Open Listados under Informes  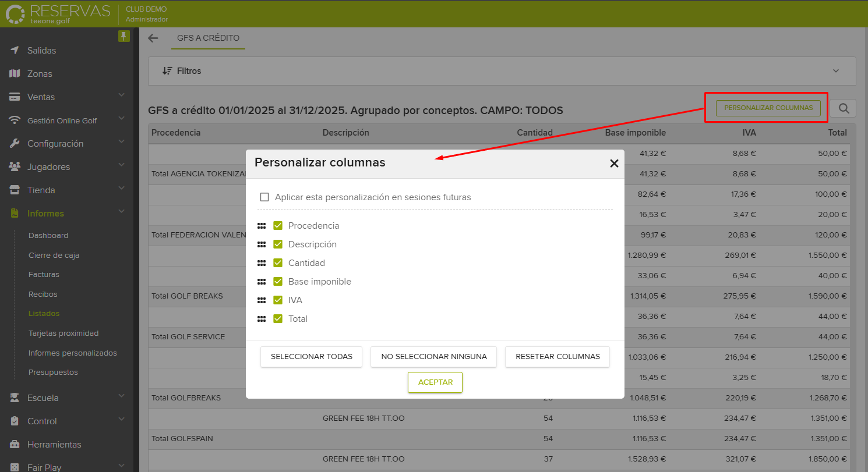[44, 313]
